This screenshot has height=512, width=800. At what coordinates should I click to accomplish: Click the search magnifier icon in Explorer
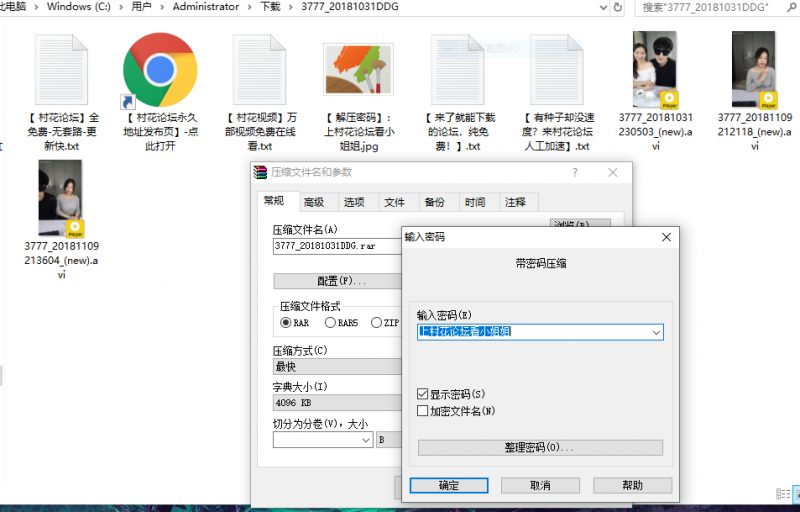pos(792,7)
